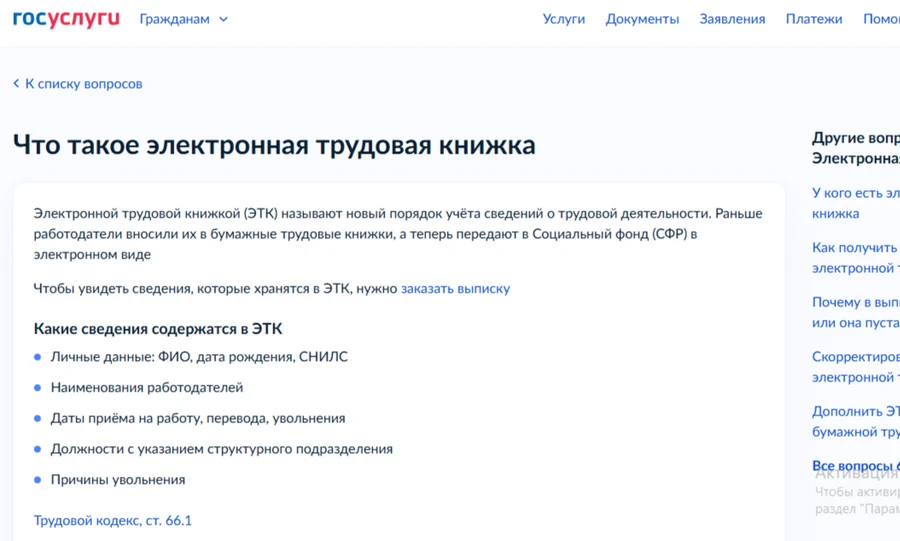The width and height of the screenshot is (900, 541).
Task: Click bullet text Должности с указанием структурного подразделения
Action: (x=222, y=449)
